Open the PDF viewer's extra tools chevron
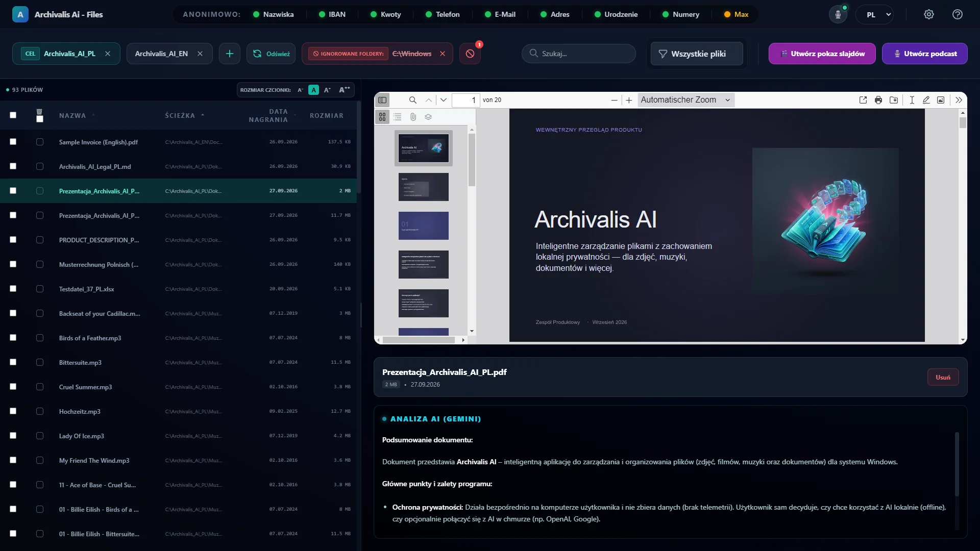This screenshot has height=551, width=980. pyautogui.click(x=959, y=100)
